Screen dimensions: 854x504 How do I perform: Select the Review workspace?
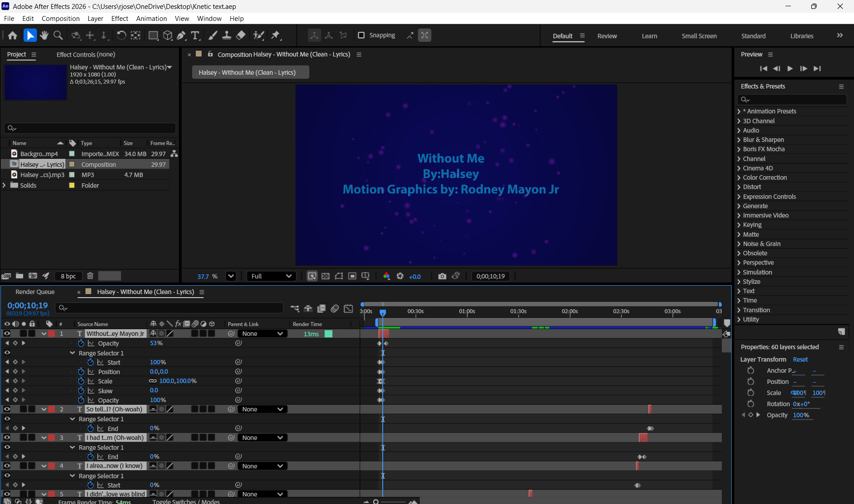click(x=607, y=36)
